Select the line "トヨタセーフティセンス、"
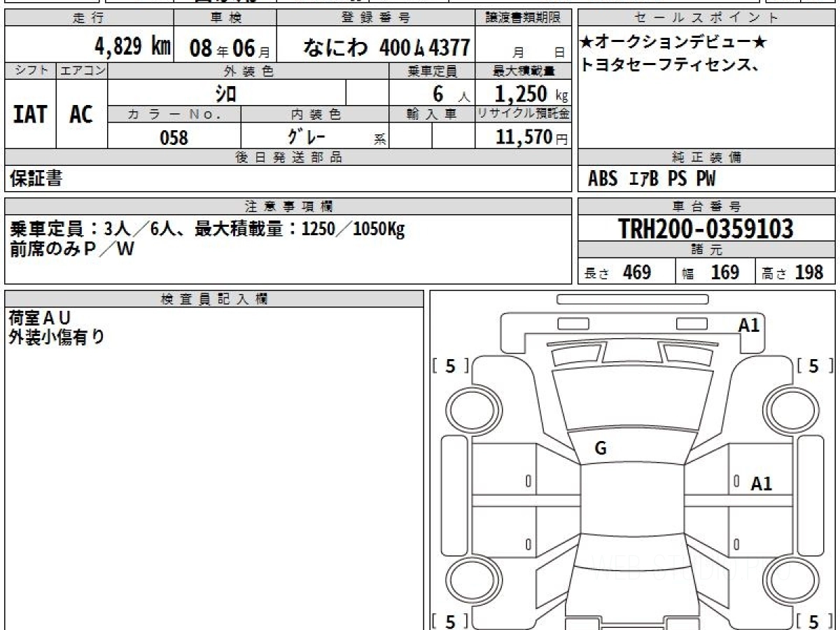The height and width of the screenshot is (630, 840). tap(669, 65)
